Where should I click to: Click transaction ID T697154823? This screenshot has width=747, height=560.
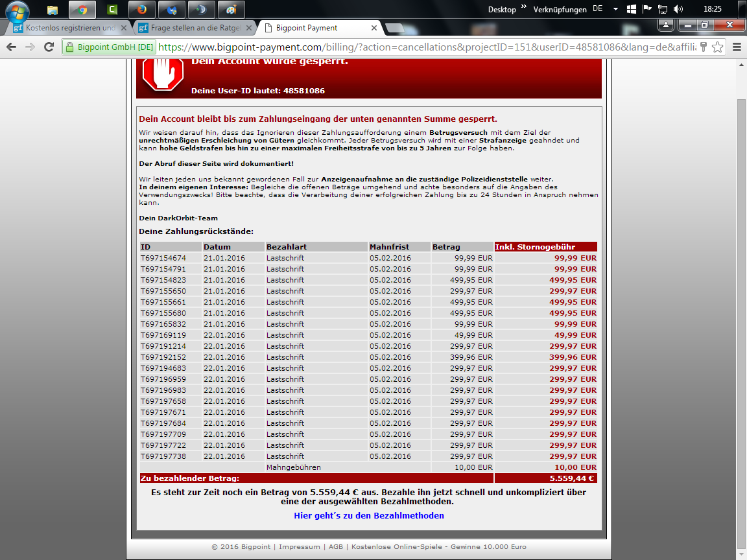point(163,280)
